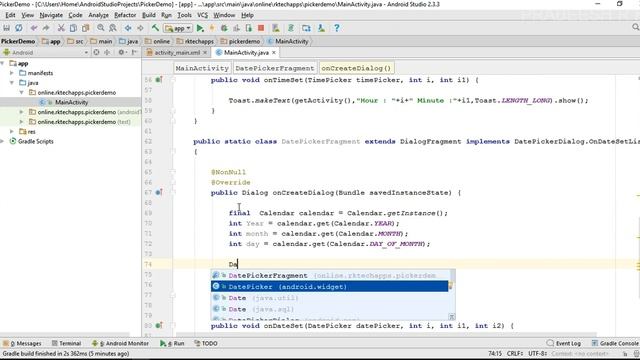
Task: Click onCreateDialog() structure breadcrumb
Action: (x=356, y=68)
